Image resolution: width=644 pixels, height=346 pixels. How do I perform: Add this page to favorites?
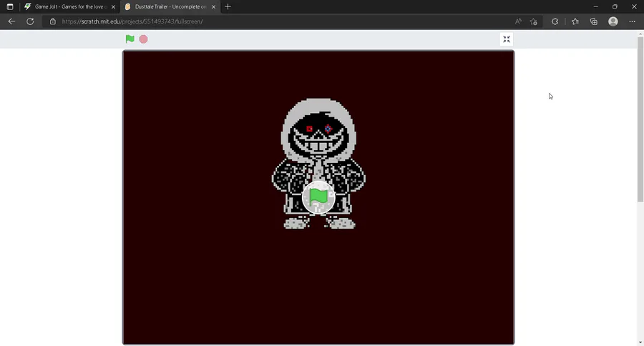[534, 21]
